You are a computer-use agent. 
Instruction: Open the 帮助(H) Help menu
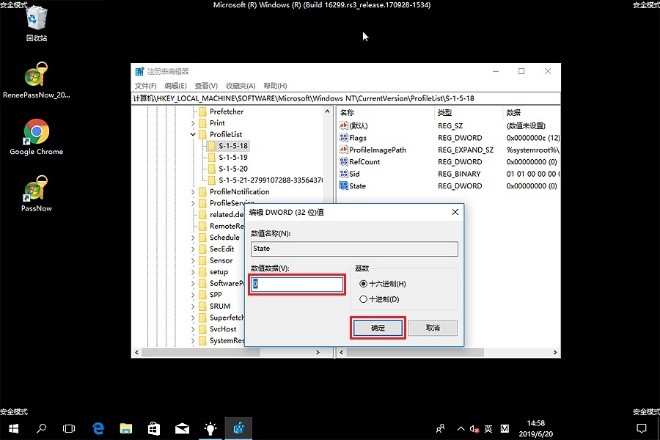(x=275, y=86)
